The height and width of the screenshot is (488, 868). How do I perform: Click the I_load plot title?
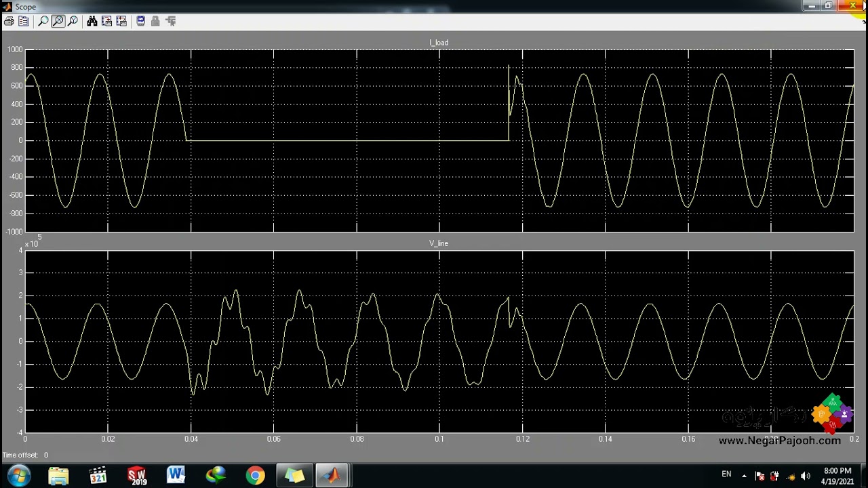point(439,43)
